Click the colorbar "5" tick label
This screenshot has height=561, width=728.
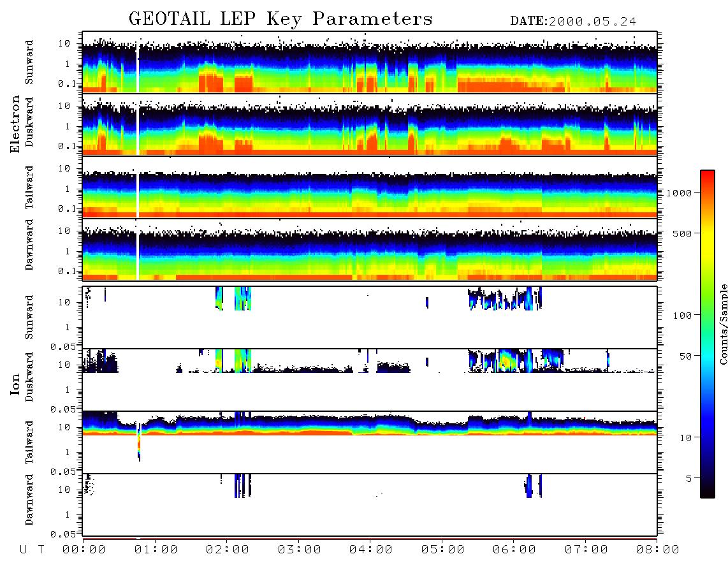(x=689, y=479)
